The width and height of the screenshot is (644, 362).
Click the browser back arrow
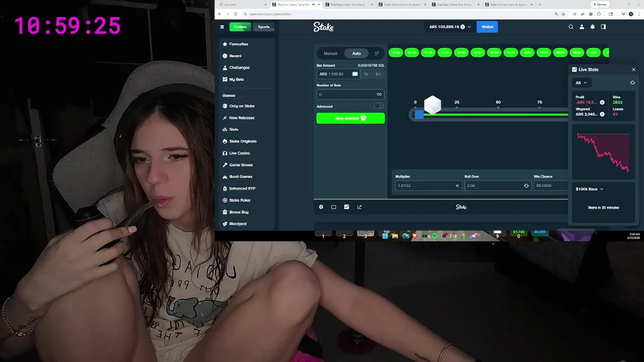[x=220, y=14]
